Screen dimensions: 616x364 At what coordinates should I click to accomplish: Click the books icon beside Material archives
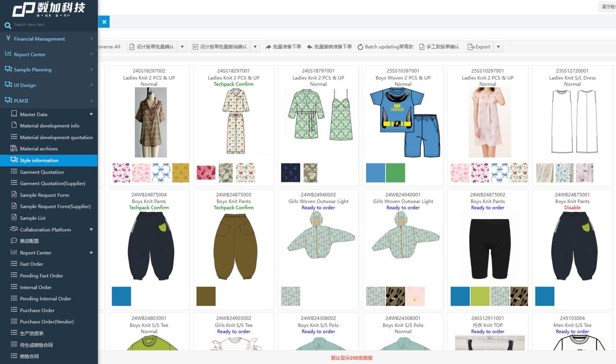click(x=14, y=149)
